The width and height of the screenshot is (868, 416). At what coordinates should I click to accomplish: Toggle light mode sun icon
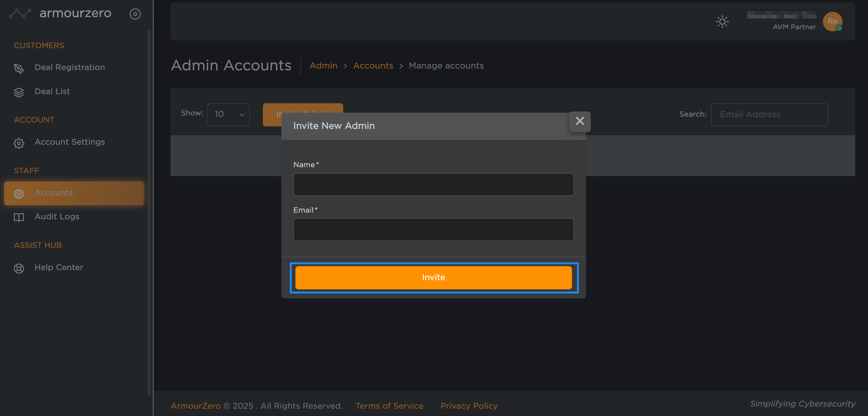[722, 22]
